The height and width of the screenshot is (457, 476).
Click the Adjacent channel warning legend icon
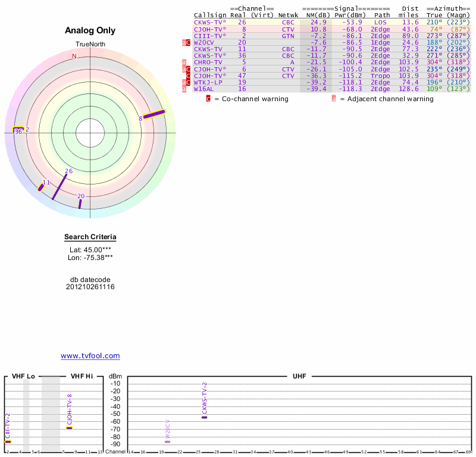334,99
